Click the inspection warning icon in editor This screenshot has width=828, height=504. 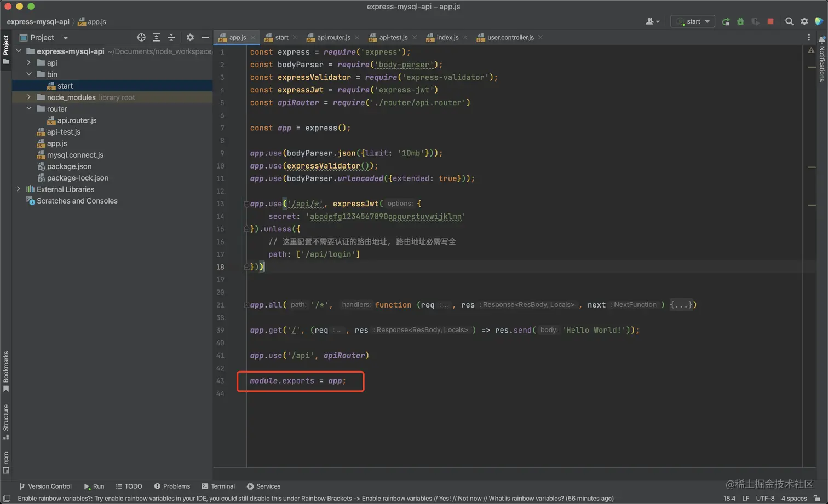(811, 50)
